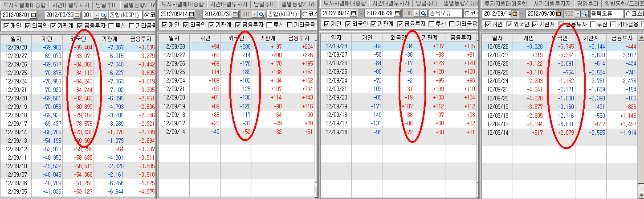This screenshot has width=644, height=199.
Task: Expand code dropdown in the 2012/08/01 panel
Action: point(97,15)
